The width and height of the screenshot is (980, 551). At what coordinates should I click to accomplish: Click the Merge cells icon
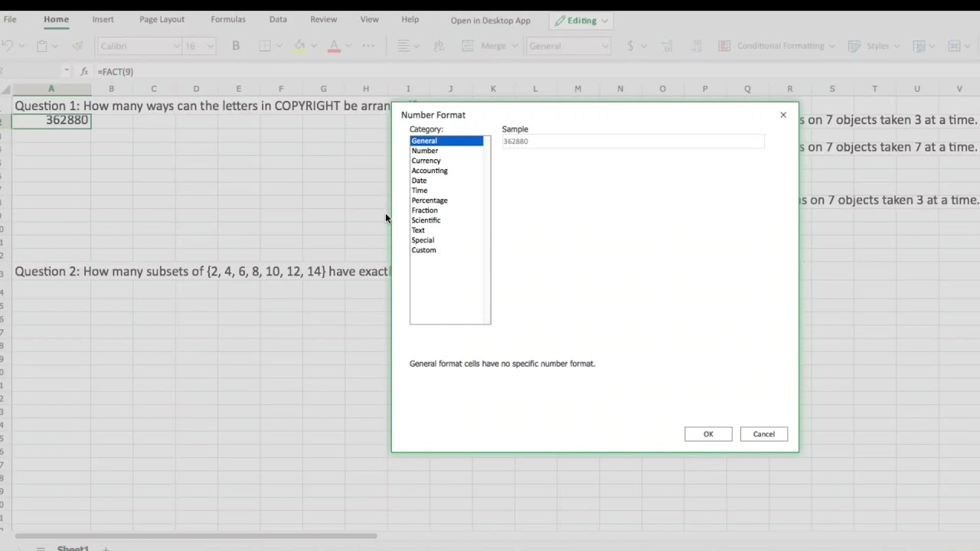pos(468,46)
